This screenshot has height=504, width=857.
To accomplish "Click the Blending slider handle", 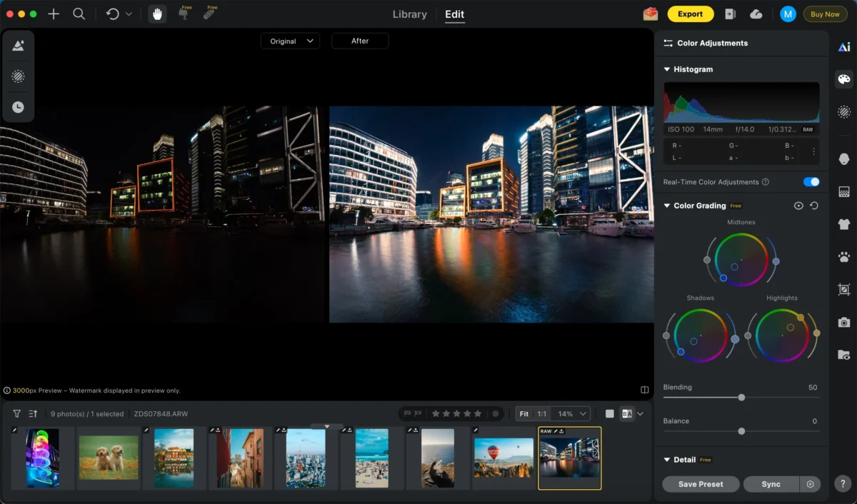I will [741, 398].
